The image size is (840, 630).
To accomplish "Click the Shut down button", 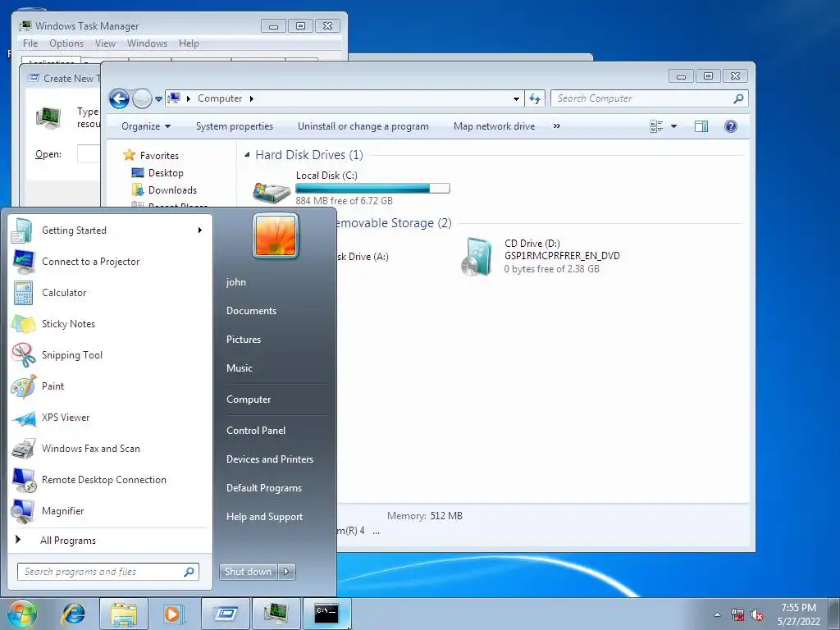I will pos(248,572).
